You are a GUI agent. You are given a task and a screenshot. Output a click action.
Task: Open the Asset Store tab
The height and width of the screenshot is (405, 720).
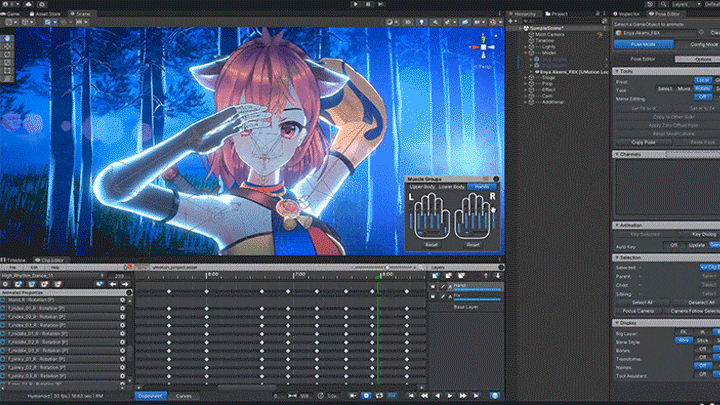pos(45,14)
